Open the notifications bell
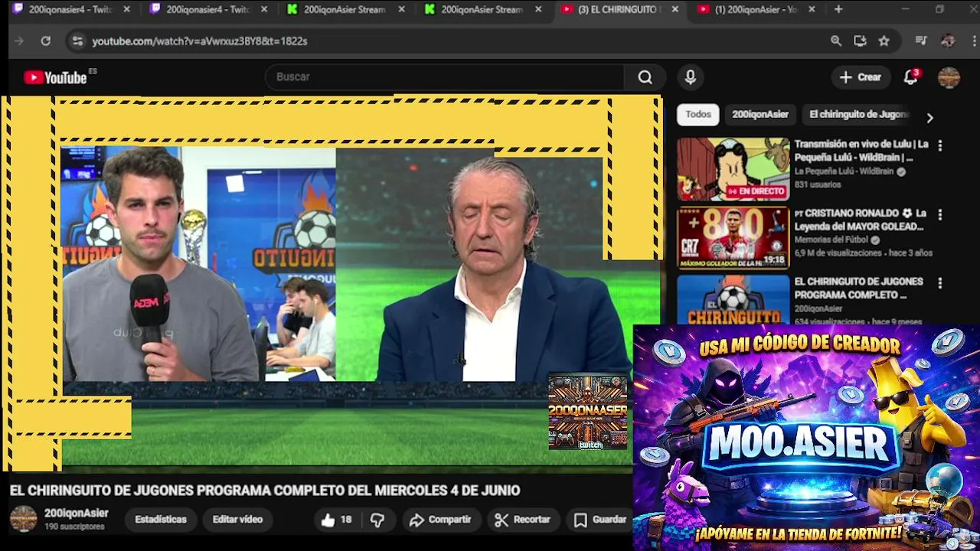Image resolution: width=980 pixels, height=551 pixels. (x=911, y=77)
